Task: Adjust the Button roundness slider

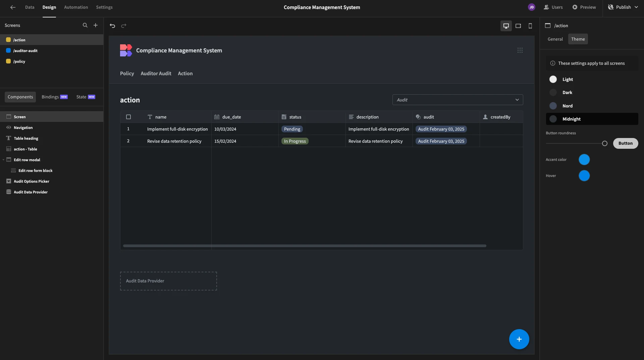Action: pyautogui.click(x=604, y=143)
